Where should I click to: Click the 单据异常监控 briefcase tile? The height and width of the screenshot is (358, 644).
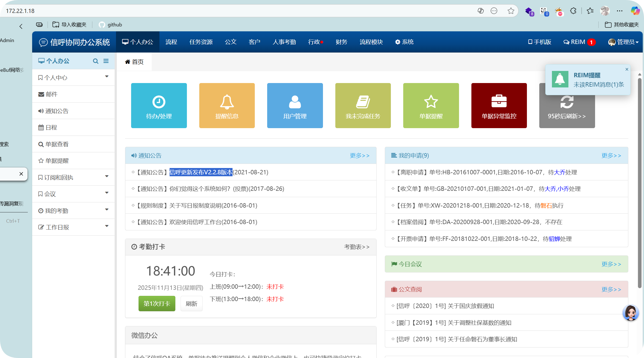[x=499, y=106]
